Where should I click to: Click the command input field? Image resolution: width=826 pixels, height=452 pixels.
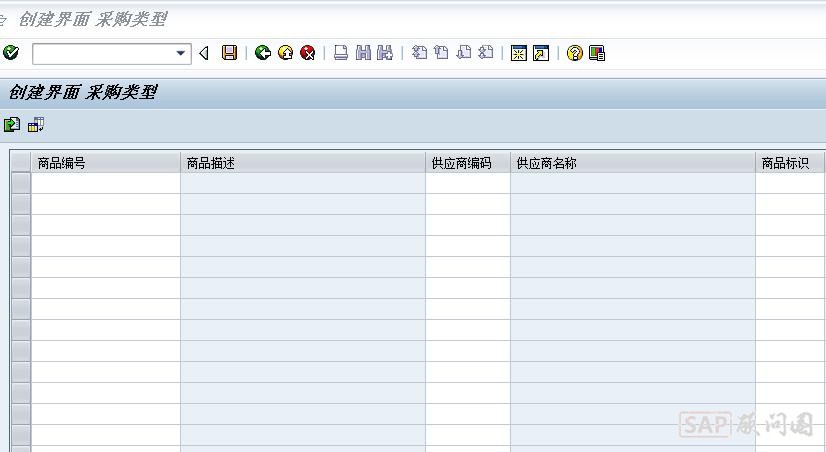pyautogui.click(x=102, y=53)
